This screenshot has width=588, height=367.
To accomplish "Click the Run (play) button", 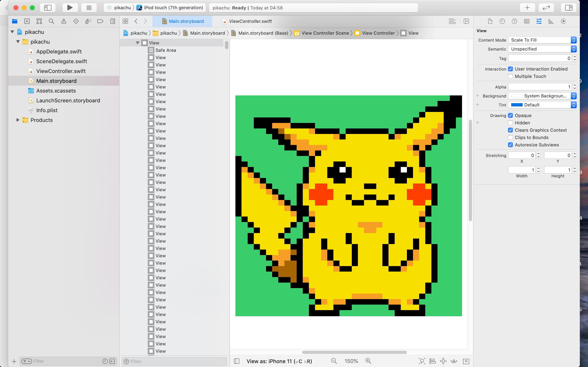I will click(x=70, y=8).
